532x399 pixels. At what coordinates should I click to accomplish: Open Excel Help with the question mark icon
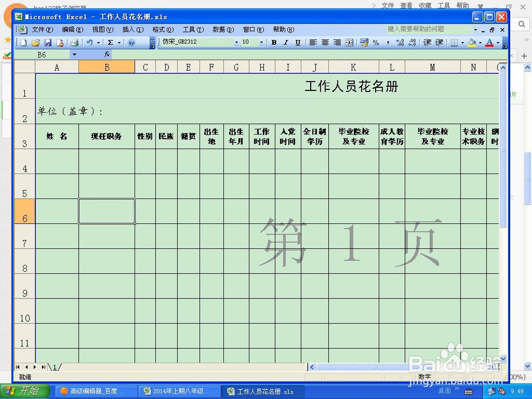[131, 43]
